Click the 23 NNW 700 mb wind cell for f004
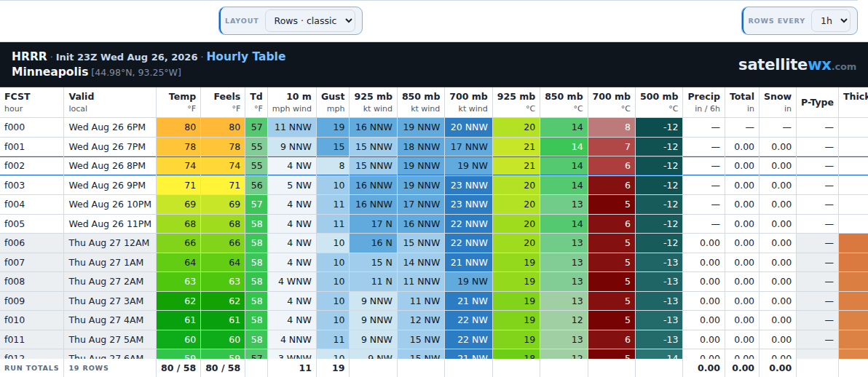868x377 pixels. (x=468, y=205)
